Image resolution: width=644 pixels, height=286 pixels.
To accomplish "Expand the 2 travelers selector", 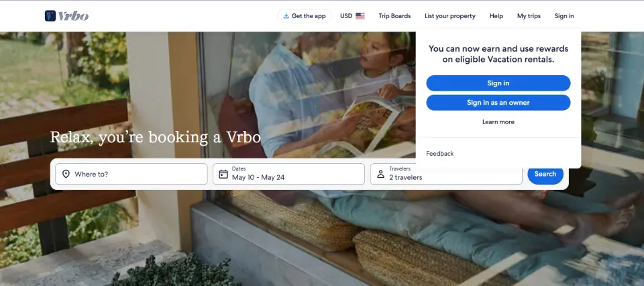I will tap(447, 174).
